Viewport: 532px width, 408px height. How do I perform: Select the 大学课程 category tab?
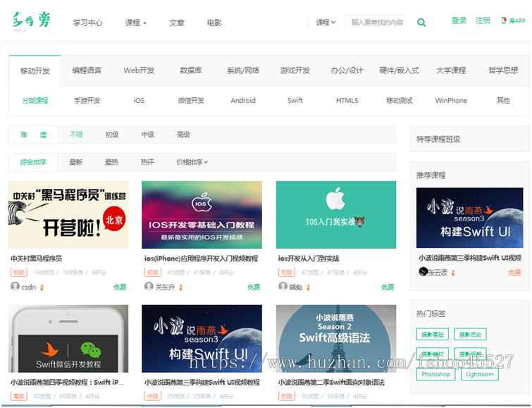[451, 70]
